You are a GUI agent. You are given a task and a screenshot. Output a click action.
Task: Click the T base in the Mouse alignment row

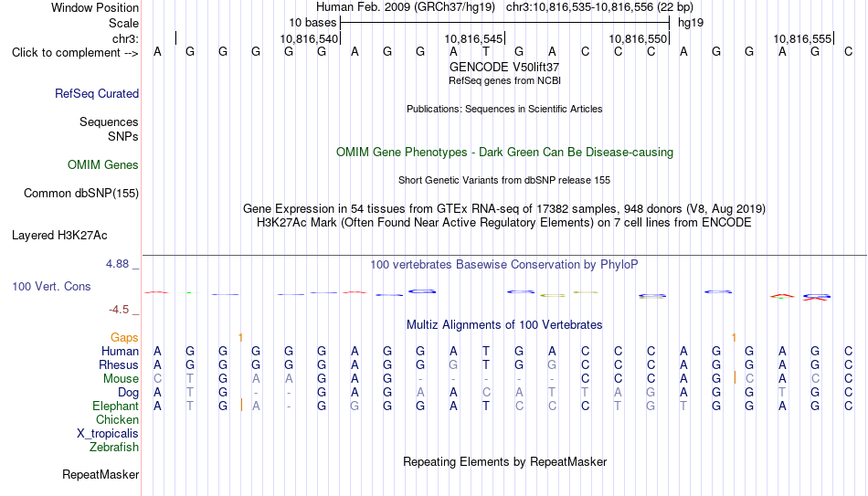click(x=190, y=379)
